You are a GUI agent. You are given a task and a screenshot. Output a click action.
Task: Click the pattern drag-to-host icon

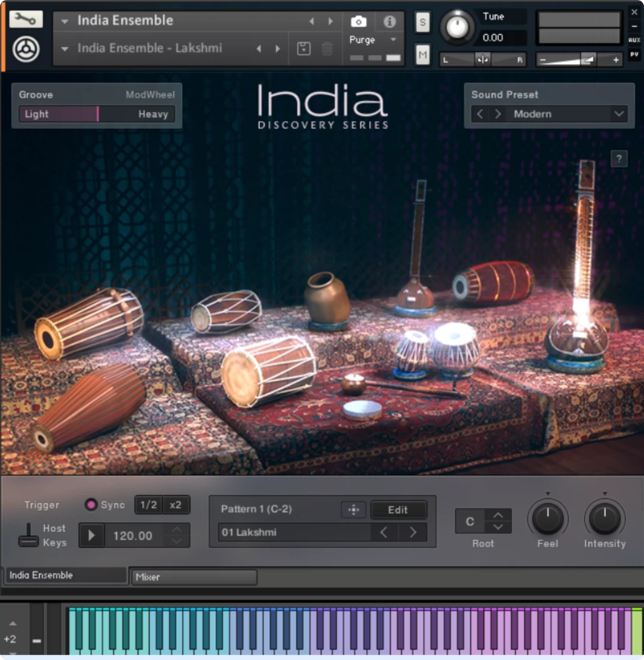click(x=354, y=510)
